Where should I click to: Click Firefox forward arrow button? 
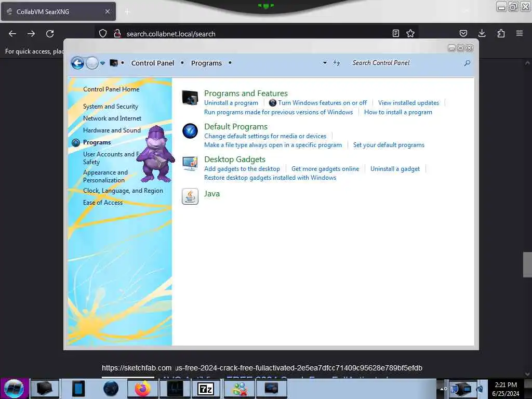pyautogui.click(x=31, y=34)
